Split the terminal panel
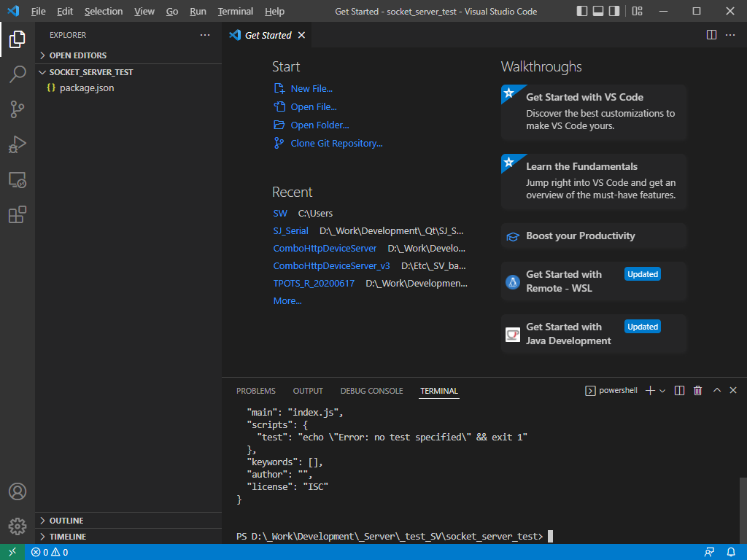747x560 pixels. point(679,391)
